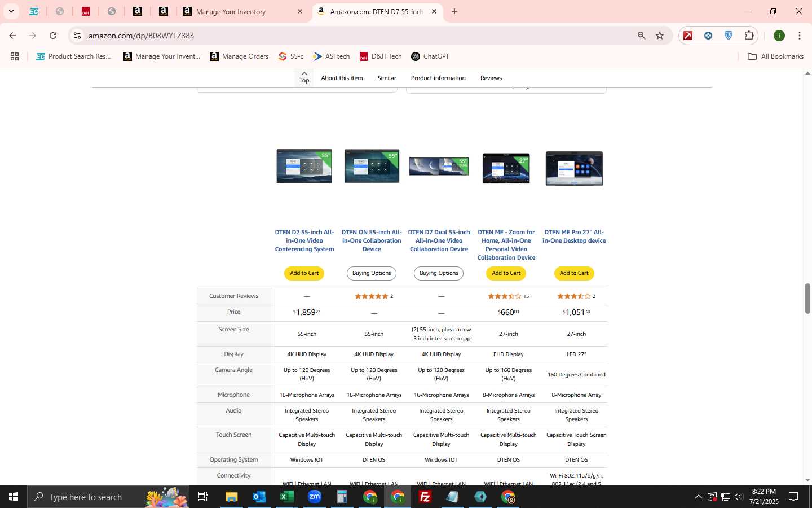
Task: Open the Manage Your Invent... bookmark
Action: (162, 56)
